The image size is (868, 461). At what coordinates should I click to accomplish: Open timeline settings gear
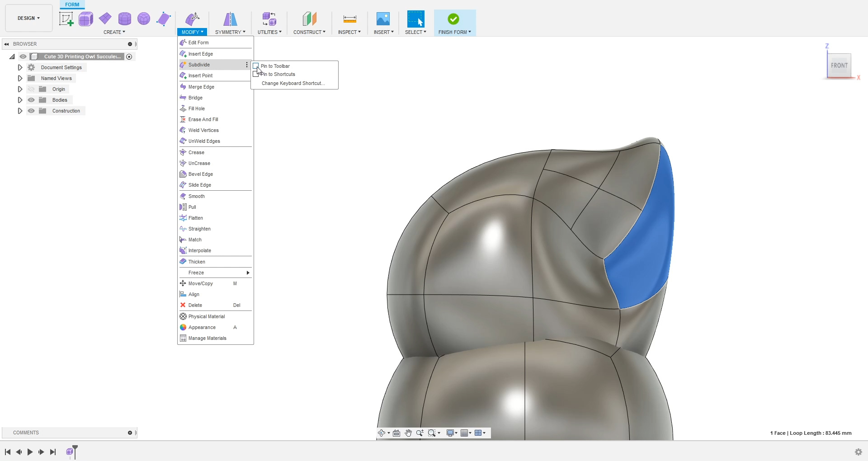pos(859,452)
